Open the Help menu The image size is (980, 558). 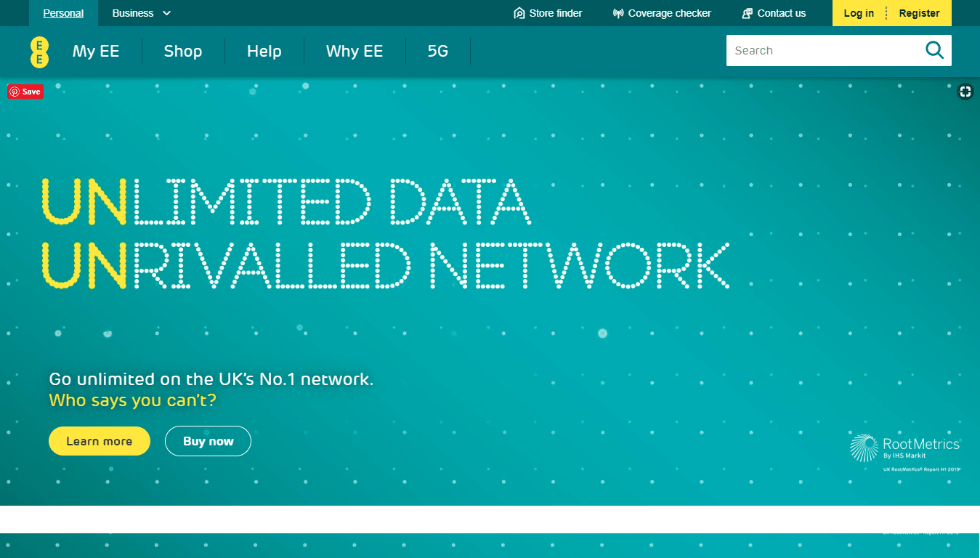point(264,52)
